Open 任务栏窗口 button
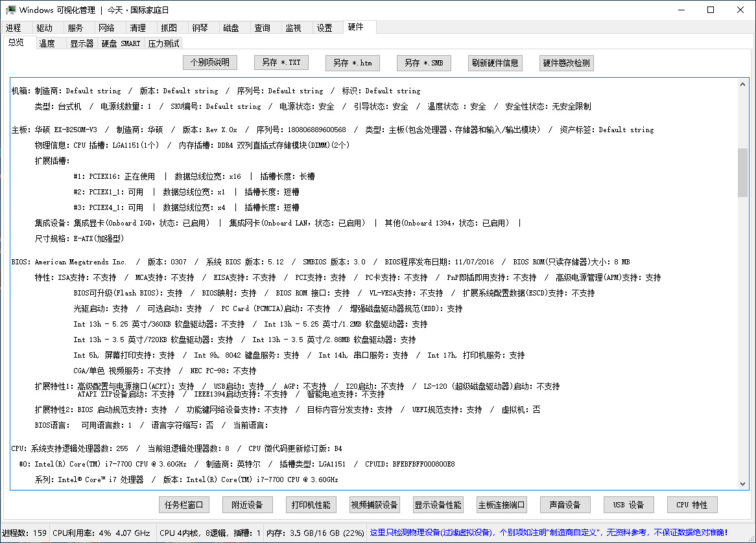Image resolution: width=756 pixels, height=543 pixels. coord(183,505)
